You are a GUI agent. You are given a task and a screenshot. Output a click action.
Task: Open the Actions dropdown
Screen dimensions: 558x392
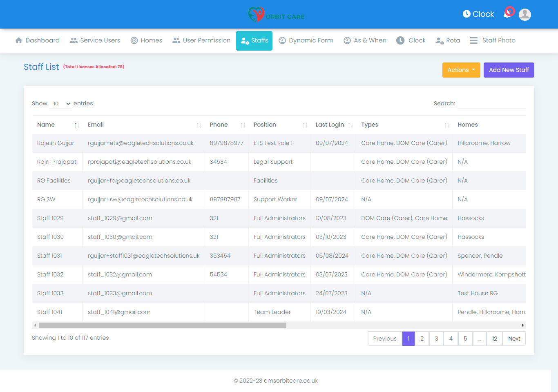coord(461,70)
